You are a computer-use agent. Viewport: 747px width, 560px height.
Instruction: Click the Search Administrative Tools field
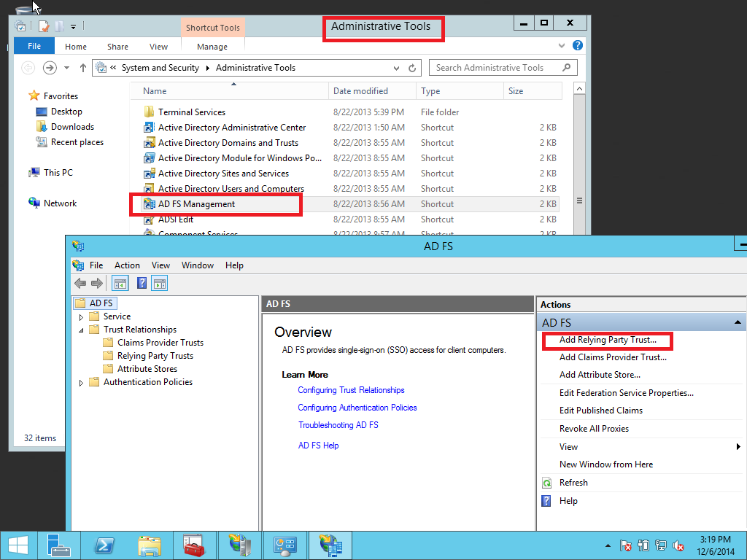[496, 68]
